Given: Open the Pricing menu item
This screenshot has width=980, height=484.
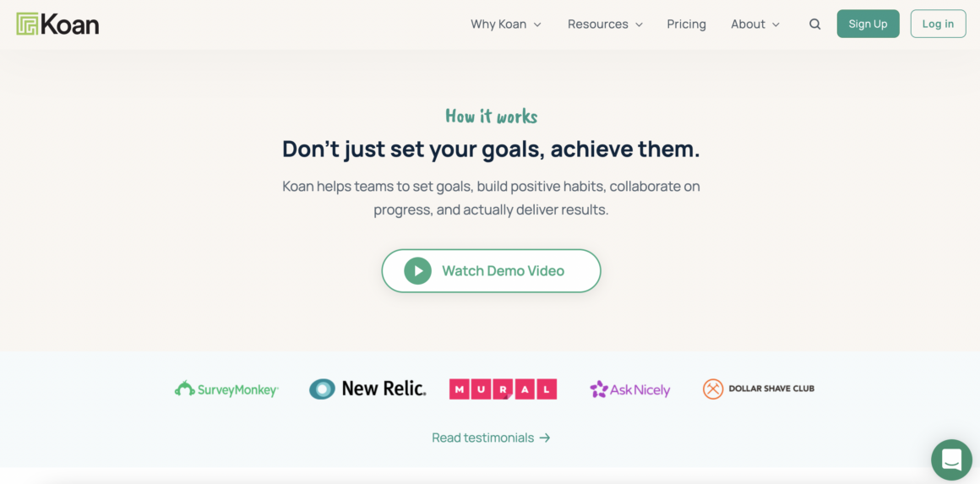Looking at the screenshot, I should point(686,24).
